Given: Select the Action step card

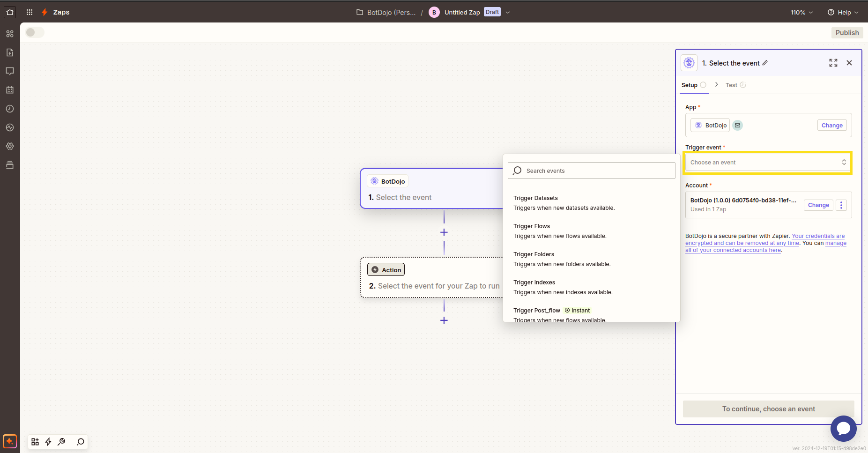Looking at the screenshot, I should [431, 277].
